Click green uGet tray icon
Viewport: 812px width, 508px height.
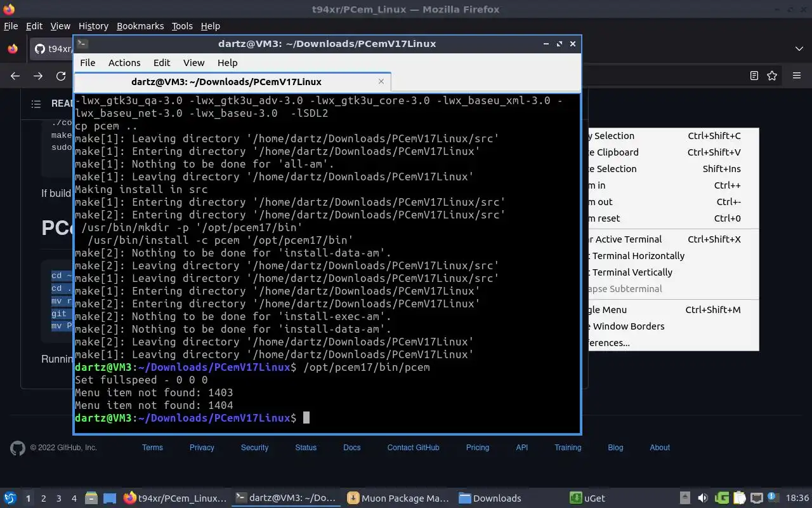tap(721, 498)
